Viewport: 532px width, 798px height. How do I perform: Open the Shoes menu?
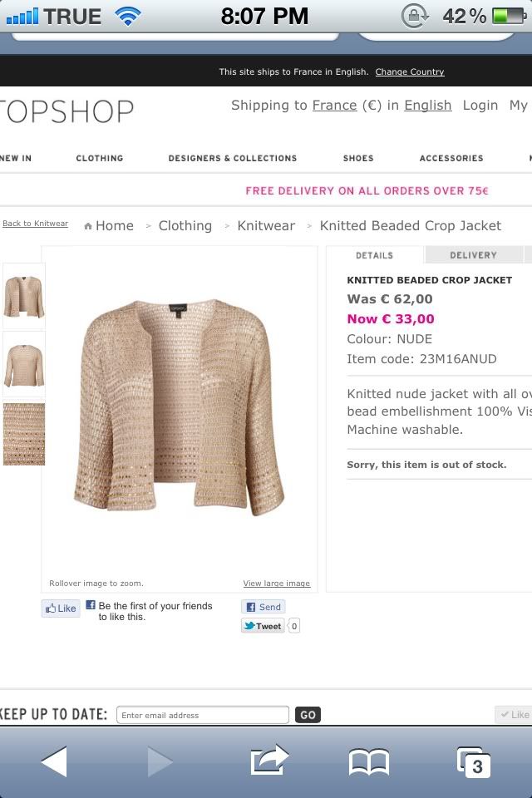point(358,158)
